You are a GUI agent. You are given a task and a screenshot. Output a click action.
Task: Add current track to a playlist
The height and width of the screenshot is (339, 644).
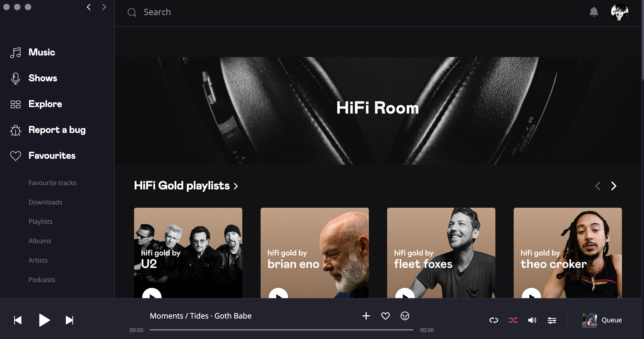tap(366, 316)
